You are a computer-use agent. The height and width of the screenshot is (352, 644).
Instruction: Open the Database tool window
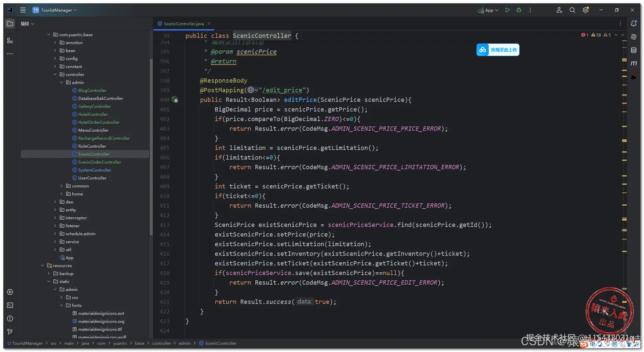634,50
